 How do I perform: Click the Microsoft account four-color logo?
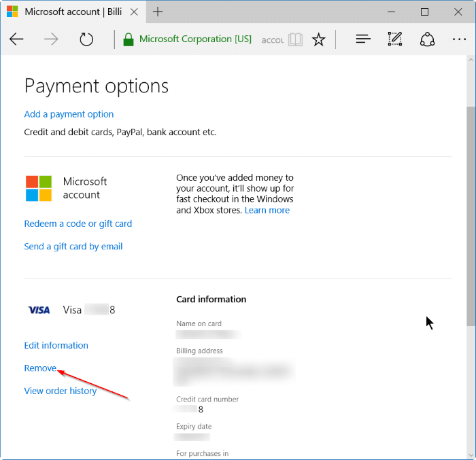(x=39, y=188)
